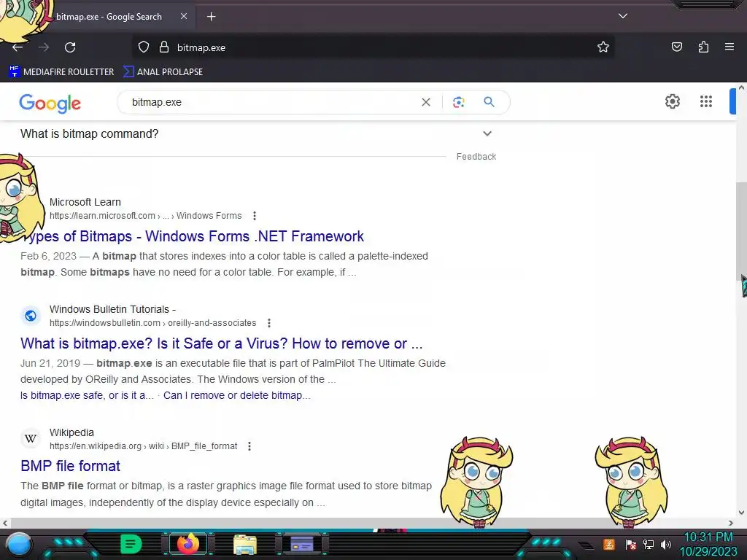Select the bitmap.exe - Google Search tab

click(x=109, y=17)
